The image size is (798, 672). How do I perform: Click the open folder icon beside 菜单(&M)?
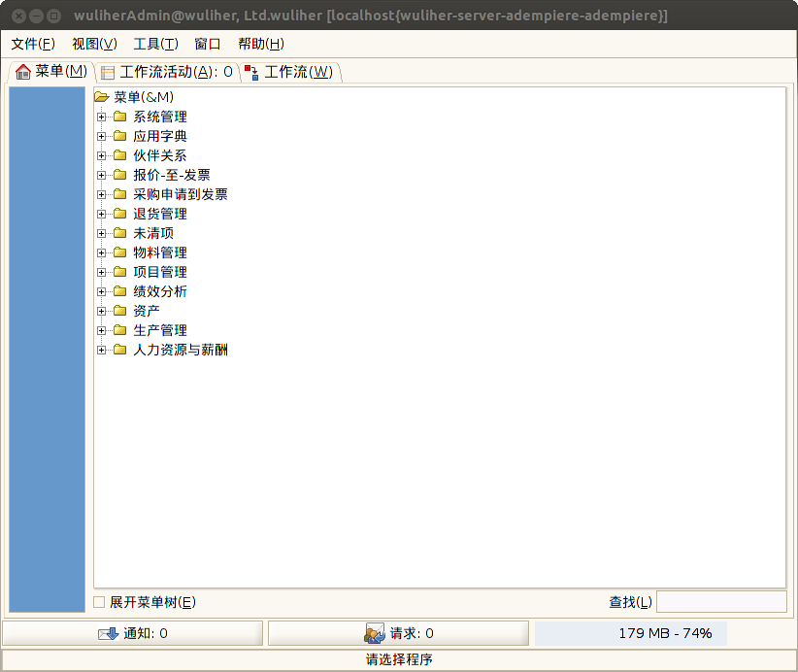pyautogui.click(x=102, y=97)
